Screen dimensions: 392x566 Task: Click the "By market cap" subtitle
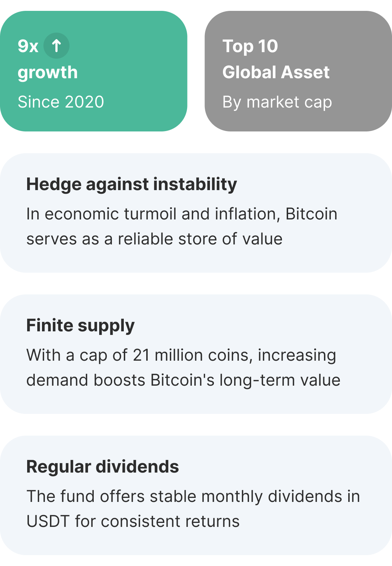coord(277,102)
